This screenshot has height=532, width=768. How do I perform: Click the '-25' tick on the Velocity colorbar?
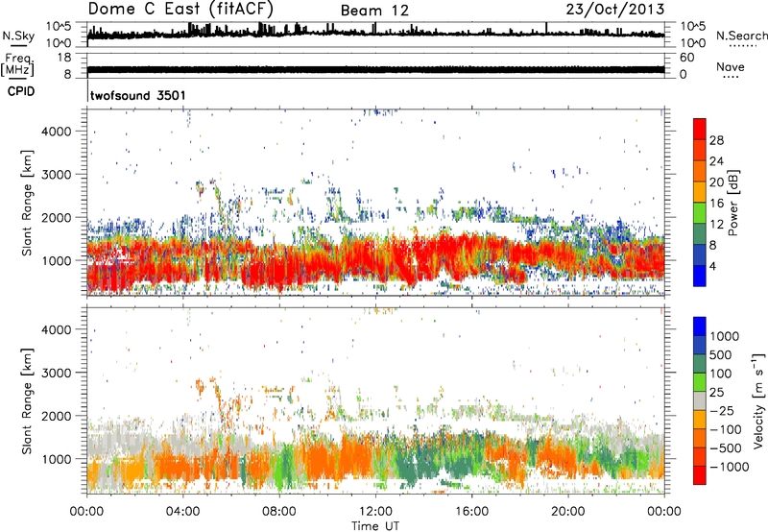click(x=721, y=410)
